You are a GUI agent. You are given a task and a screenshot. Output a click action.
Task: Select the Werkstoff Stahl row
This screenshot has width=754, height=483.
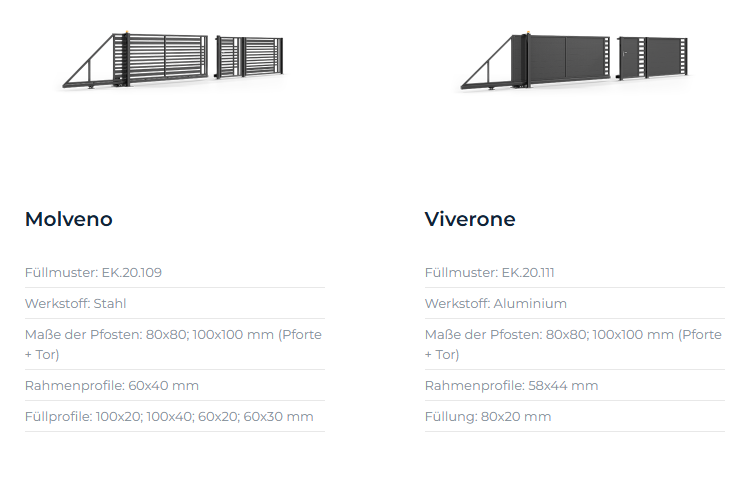76,303
